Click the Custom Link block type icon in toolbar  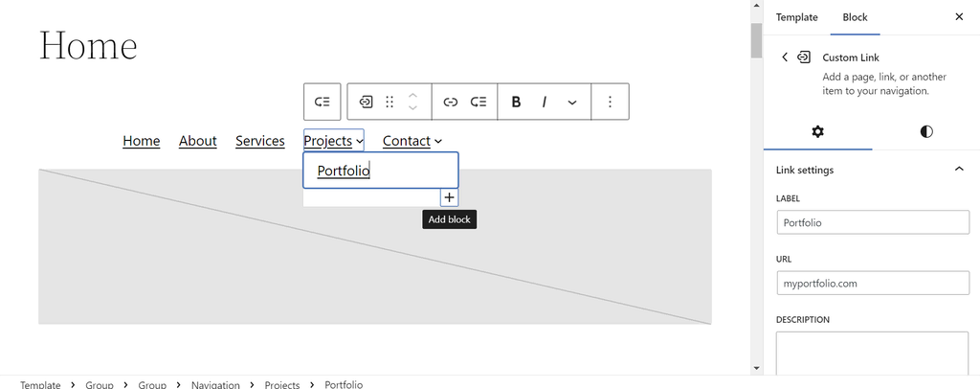click(x=366, y=102)
